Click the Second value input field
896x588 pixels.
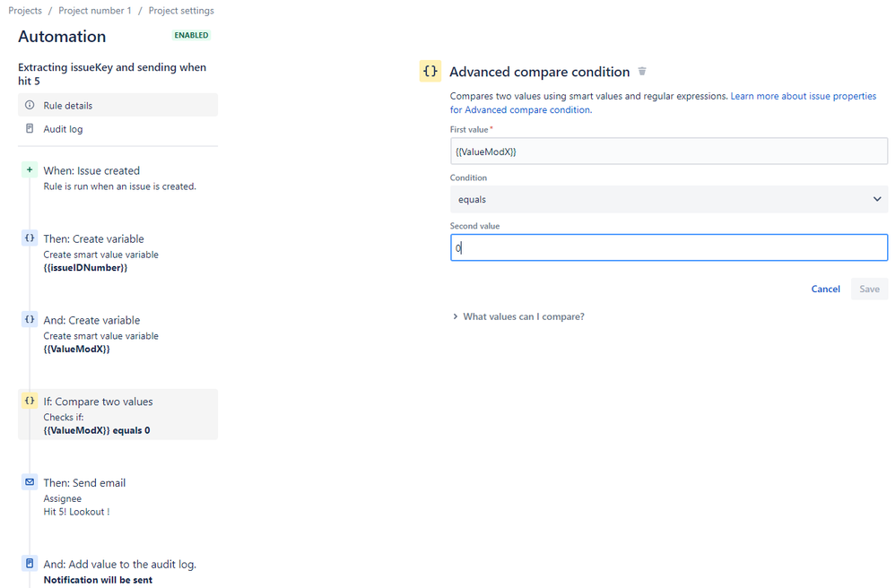point(668,247)
